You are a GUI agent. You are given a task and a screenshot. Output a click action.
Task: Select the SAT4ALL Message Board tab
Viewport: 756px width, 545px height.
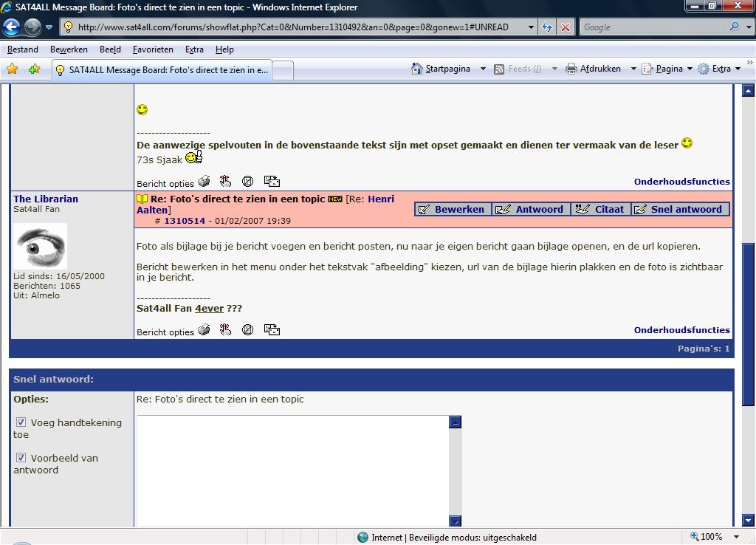point(162,70)
